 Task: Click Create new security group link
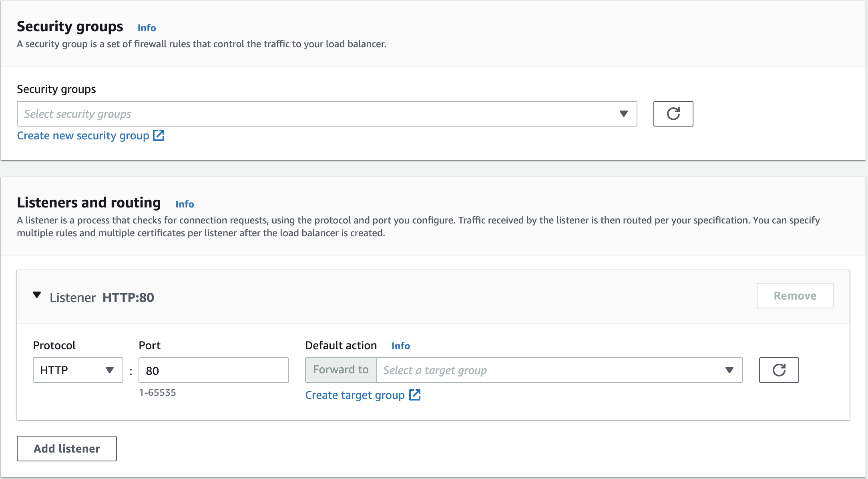[83, 136]
